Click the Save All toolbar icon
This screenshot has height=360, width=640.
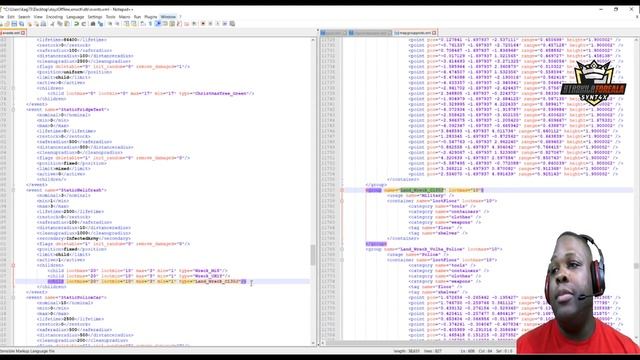click(21, 24)
